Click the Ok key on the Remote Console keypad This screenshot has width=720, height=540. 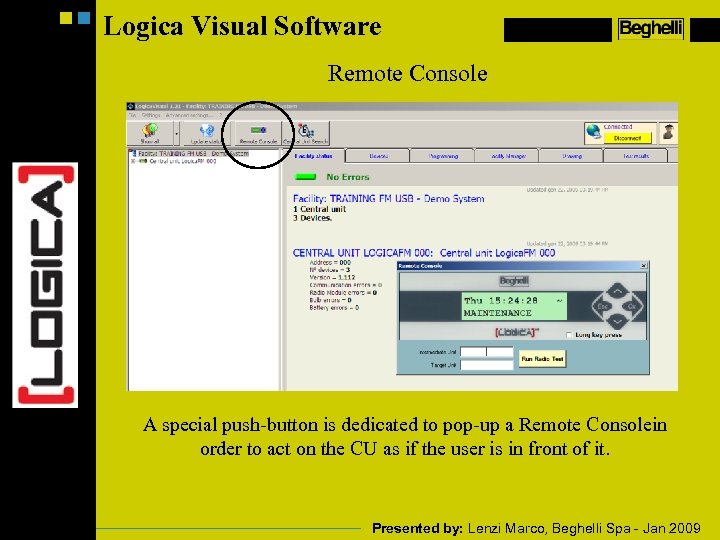[632, 306]
